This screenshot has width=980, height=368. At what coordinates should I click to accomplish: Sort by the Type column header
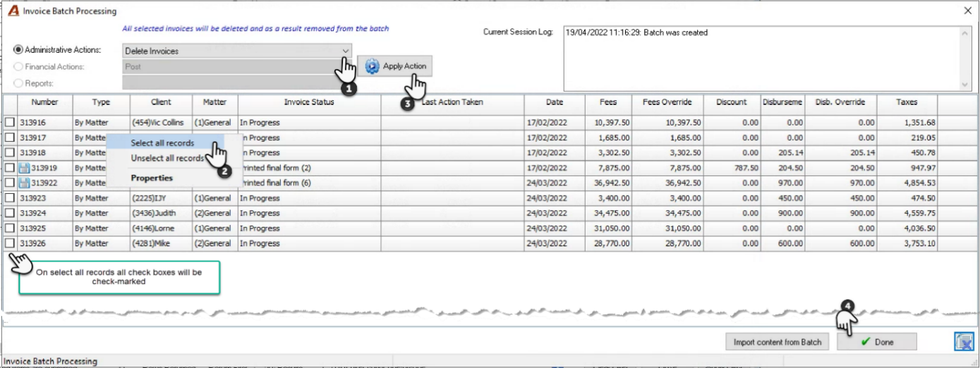(101, 102)
